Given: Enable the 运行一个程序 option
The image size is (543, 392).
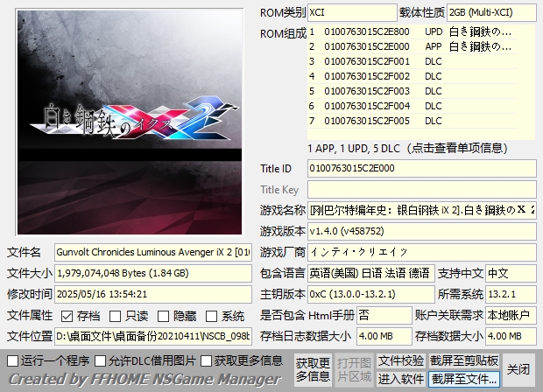Looking at the screenshot, I should (x=12, y=360).
